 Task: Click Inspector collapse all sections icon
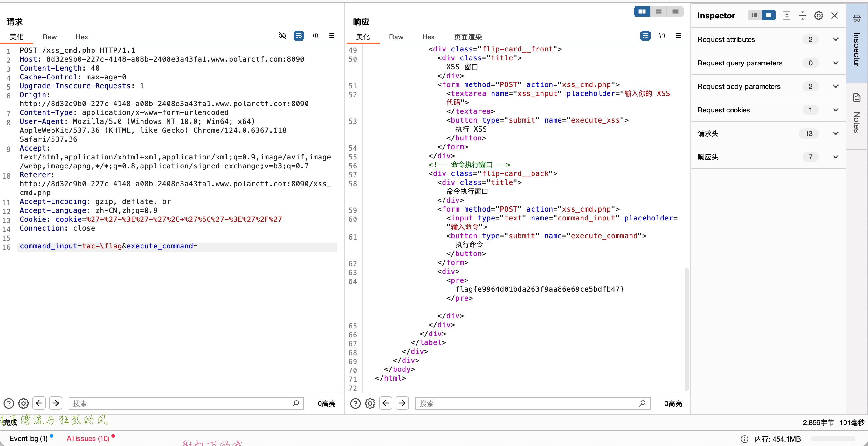pos(803,16)
